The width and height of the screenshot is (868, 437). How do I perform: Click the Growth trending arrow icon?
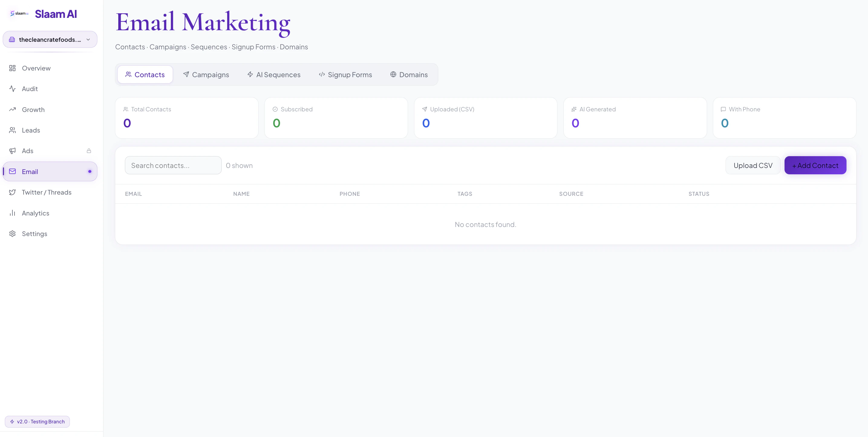pyautogui.click(x=12, y=110)
